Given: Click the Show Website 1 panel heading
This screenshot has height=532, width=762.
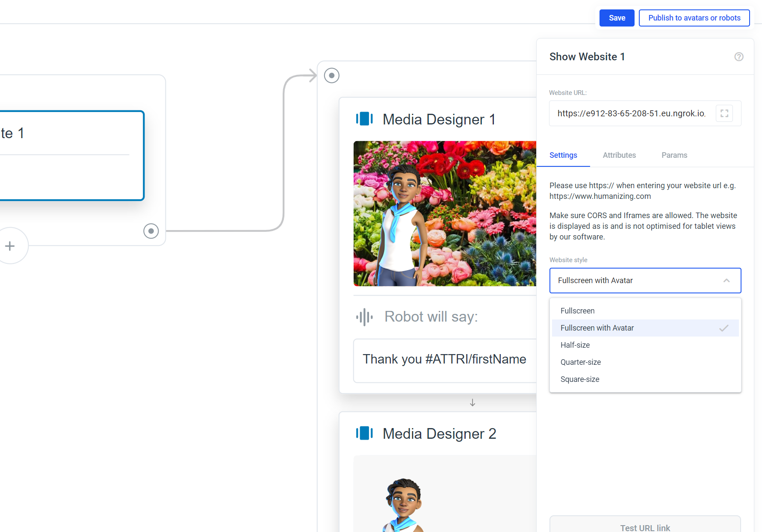Looking at the screenshot, I should (587, 57).
